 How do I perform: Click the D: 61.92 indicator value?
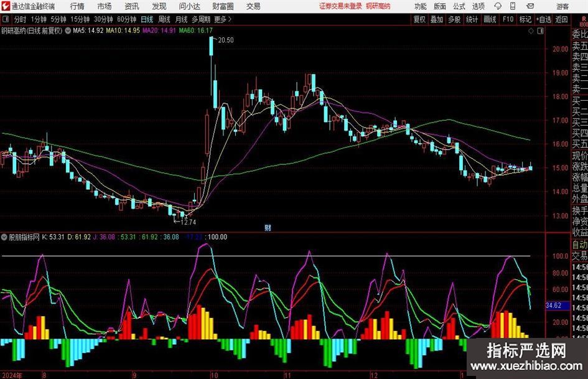point(79,237)
